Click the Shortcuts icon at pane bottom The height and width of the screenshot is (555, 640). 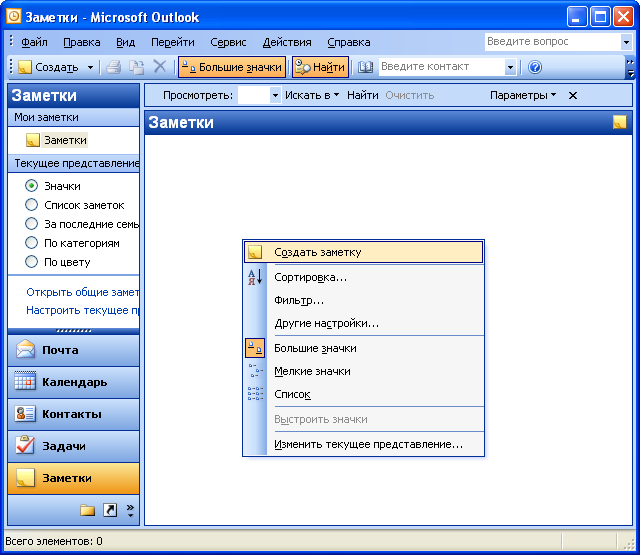pos(110,510)
